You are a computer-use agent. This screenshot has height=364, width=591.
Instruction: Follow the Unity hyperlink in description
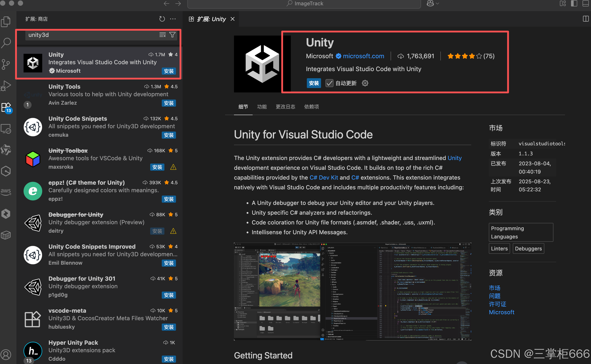click(x=455, y=158)
